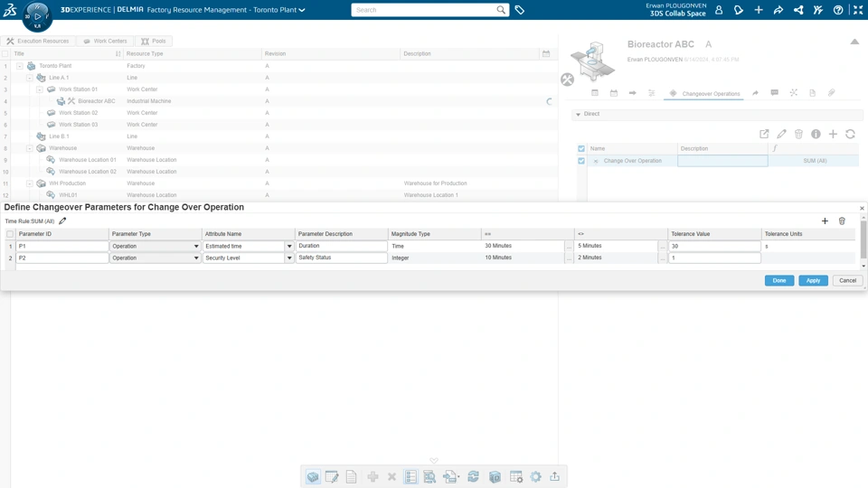
Task: Click the wrench circle icon beside Bioreactor image
Action: tap(568, 80)
